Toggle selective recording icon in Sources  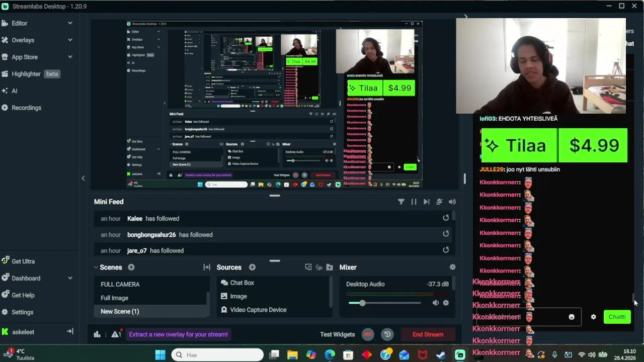319,267
